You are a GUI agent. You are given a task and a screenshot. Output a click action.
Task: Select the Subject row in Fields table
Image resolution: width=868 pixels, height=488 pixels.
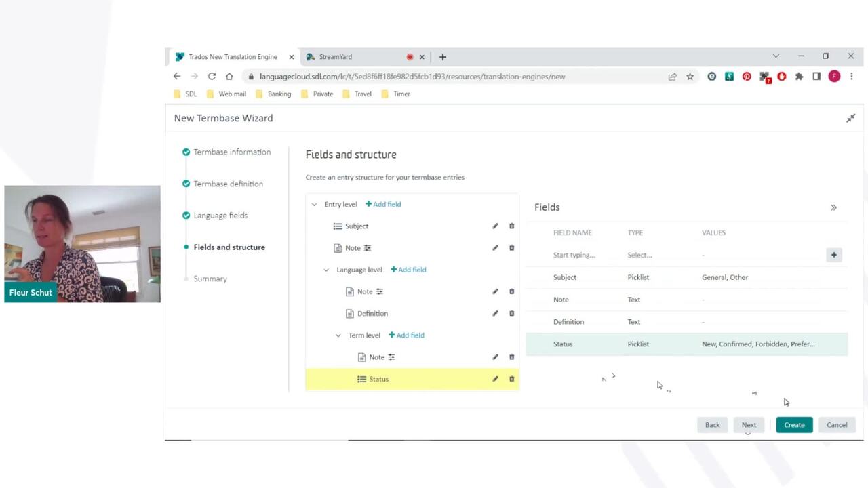(x=687, y=277)
